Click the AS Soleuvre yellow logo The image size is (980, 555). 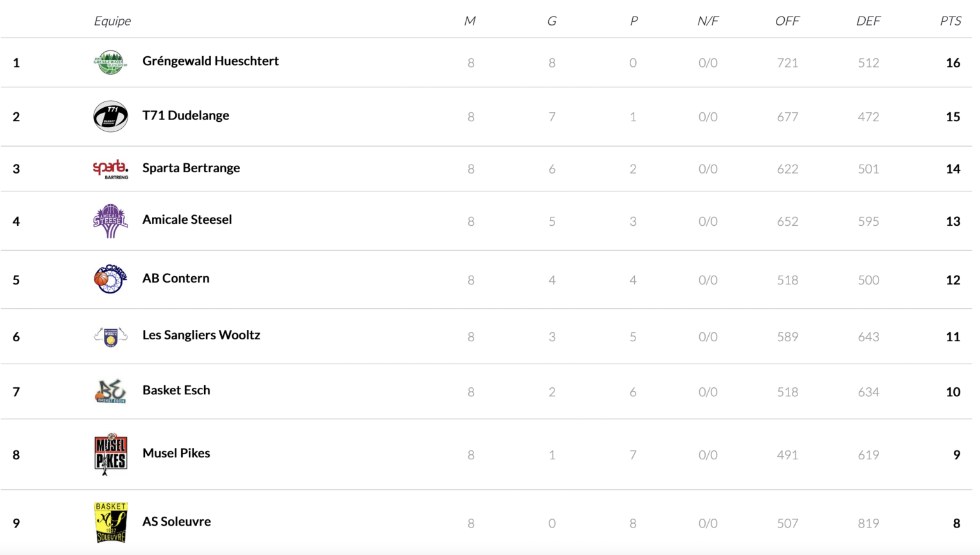[110, 522]
